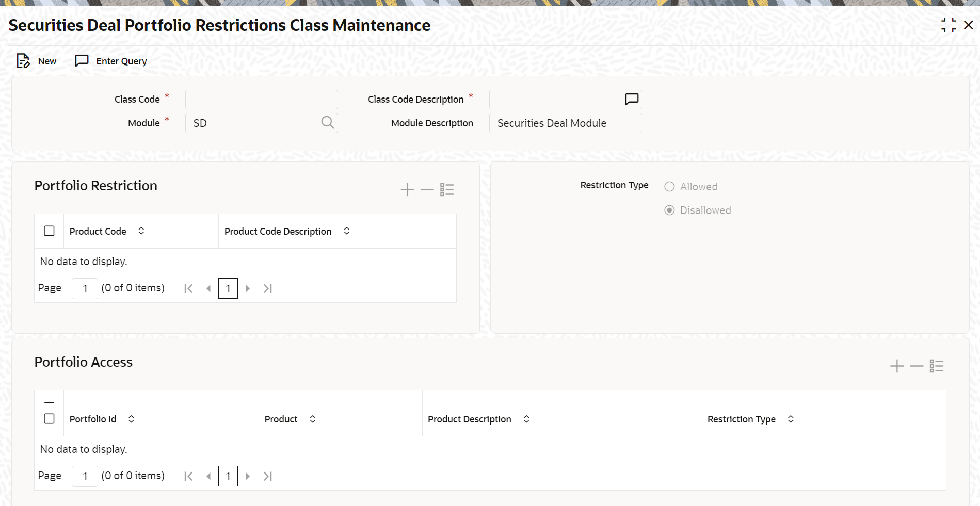Open single view for Portfolio Restriction

click(x=447, y=190)
